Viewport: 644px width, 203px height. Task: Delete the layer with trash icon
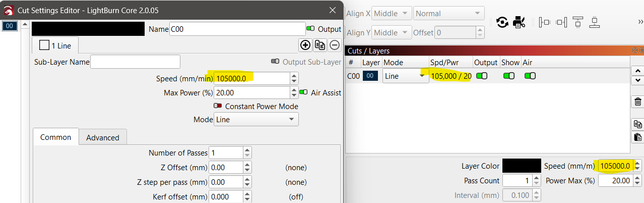tap(637, 101)
